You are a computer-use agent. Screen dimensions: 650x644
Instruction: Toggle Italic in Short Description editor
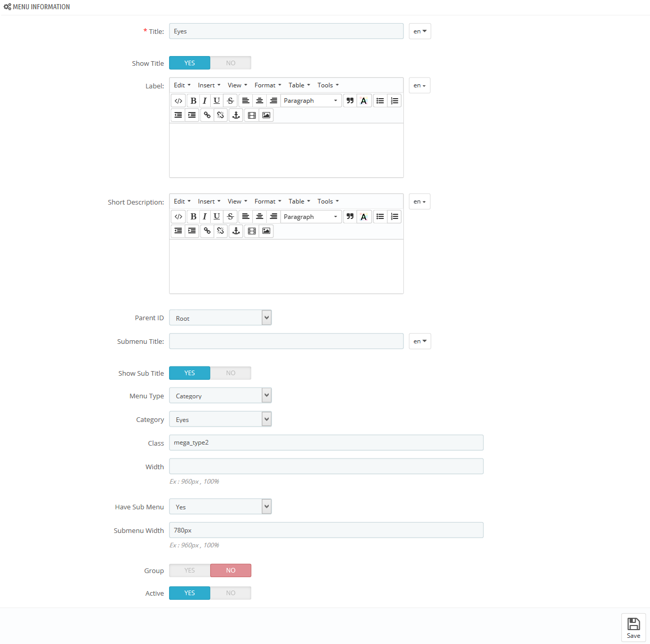point(205,217)
